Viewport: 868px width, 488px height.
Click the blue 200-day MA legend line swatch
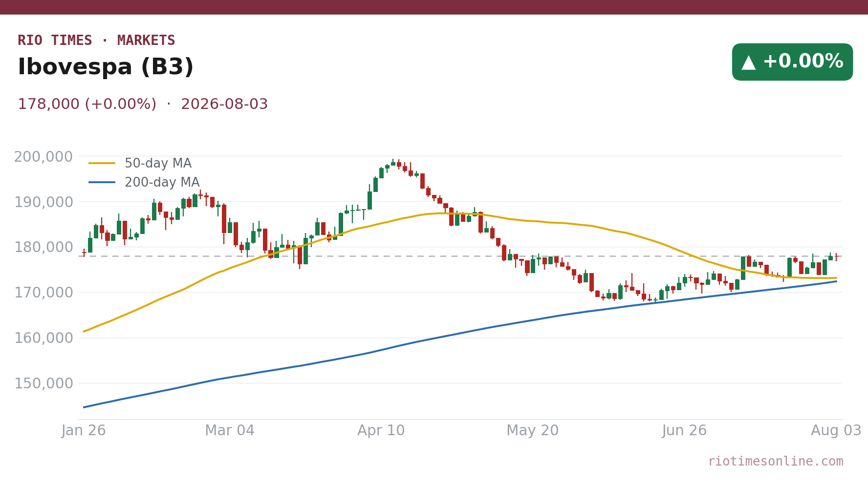pyautogui.click(x=102, y=183)
